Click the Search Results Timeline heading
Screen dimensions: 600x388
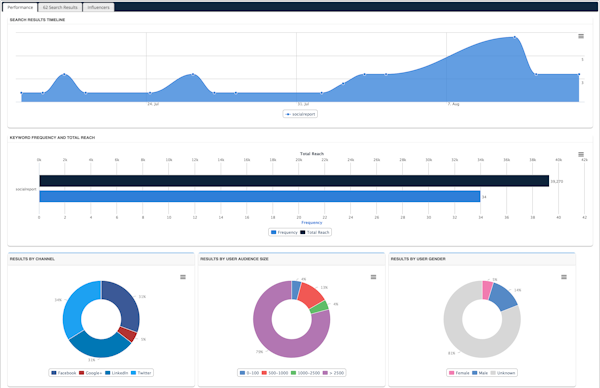[x=38, y=20]
